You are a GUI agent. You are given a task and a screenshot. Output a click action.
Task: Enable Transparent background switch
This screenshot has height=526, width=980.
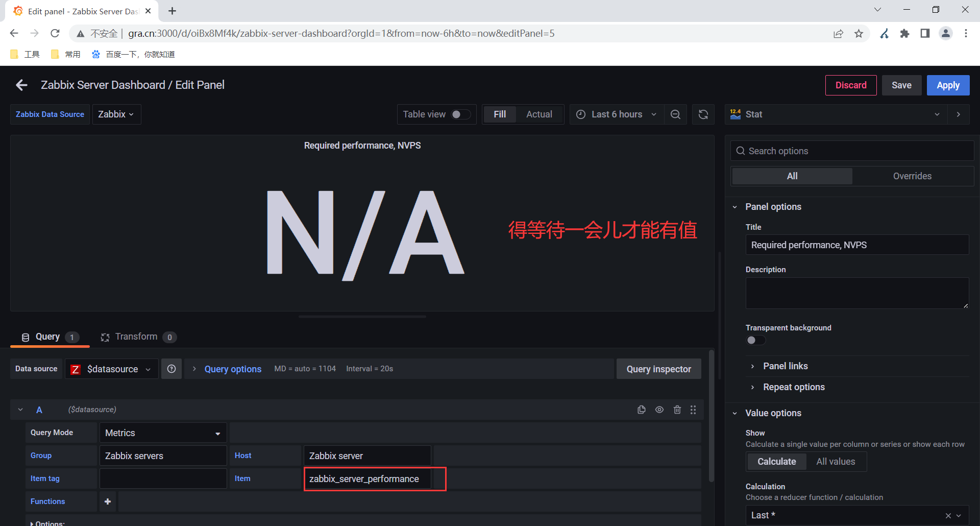(756, 340)
